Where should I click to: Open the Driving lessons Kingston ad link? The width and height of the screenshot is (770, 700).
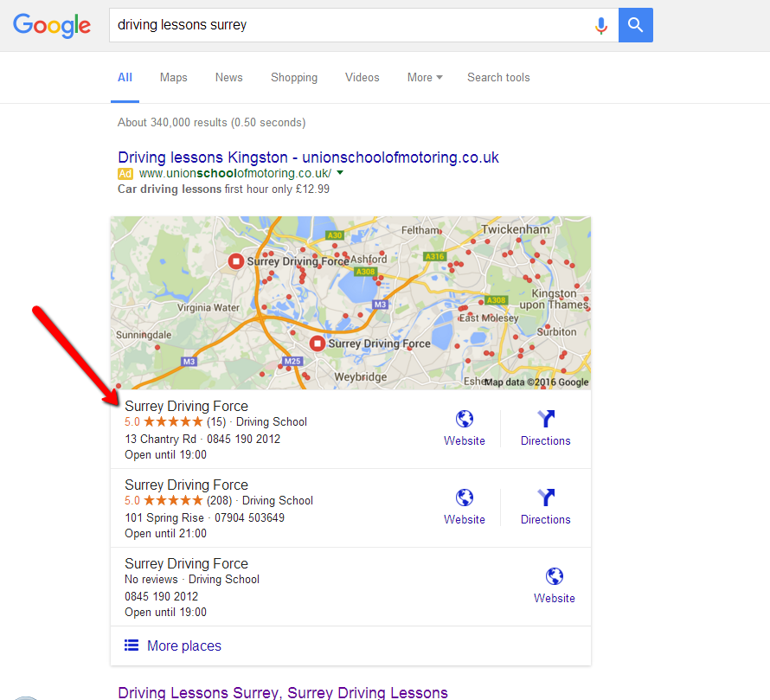pos(307,157)
